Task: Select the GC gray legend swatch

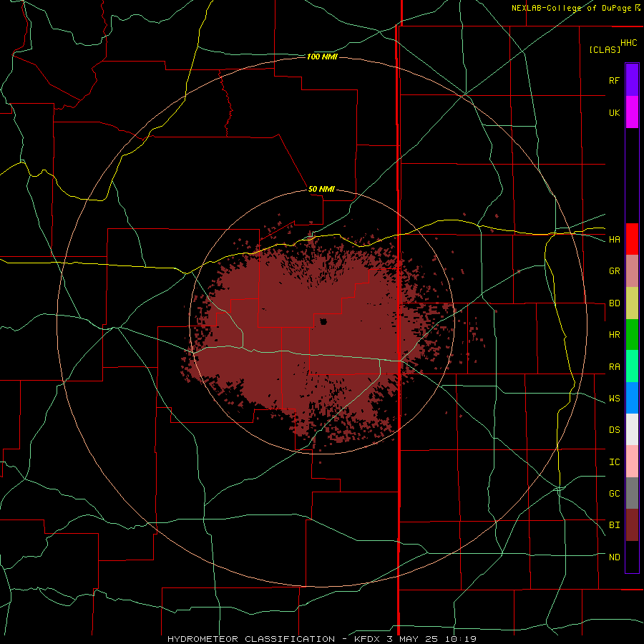Action: click(x=632, y=493)
